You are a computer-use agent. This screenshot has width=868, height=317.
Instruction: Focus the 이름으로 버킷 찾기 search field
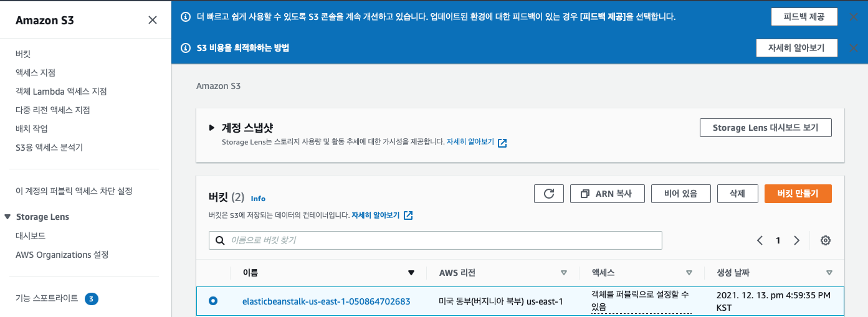point(436,240)
